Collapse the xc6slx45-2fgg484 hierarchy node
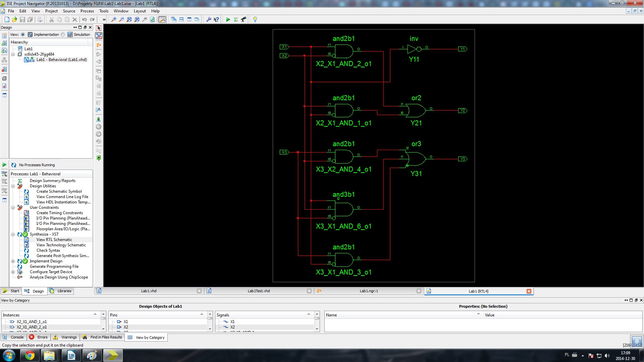Viewport: 644px width, 362px height. 13,54
